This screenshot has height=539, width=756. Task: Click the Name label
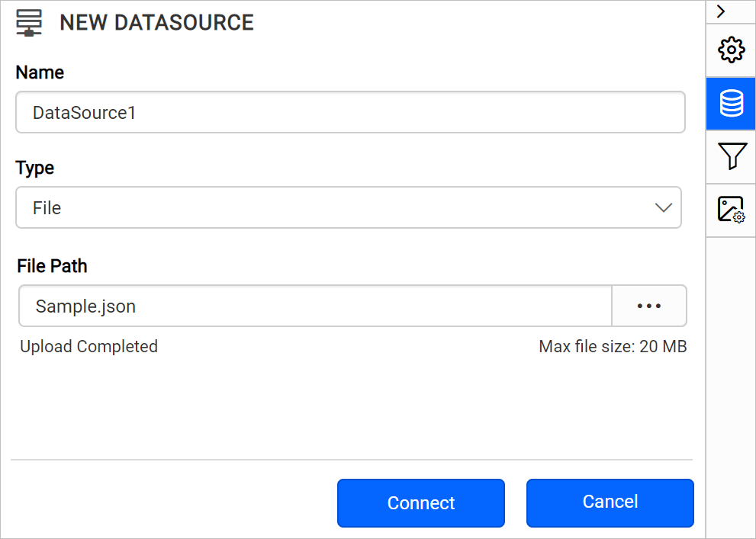pos(40,72)
